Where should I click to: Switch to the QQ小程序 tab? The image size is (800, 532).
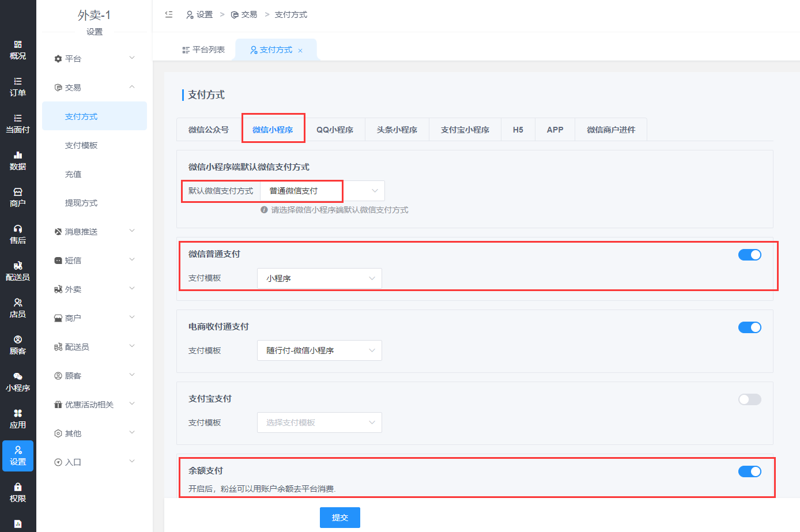point(335,130)
